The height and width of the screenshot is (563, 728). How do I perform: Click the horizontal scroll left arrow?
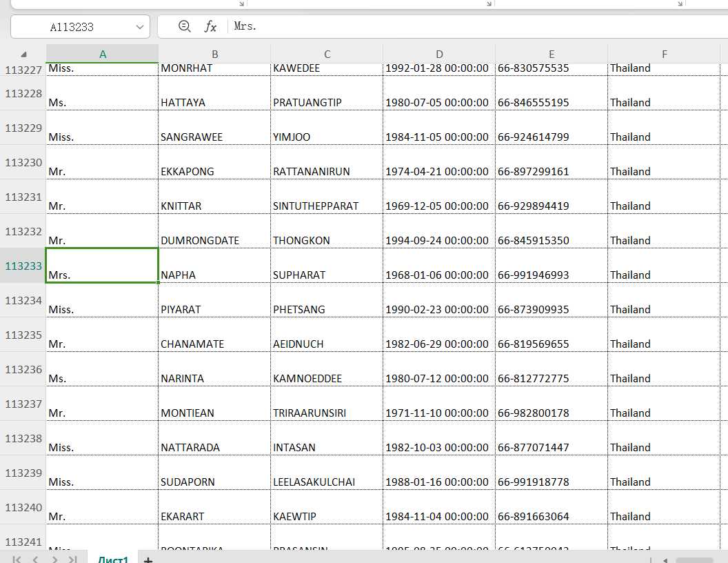click(x=665, y=560)
